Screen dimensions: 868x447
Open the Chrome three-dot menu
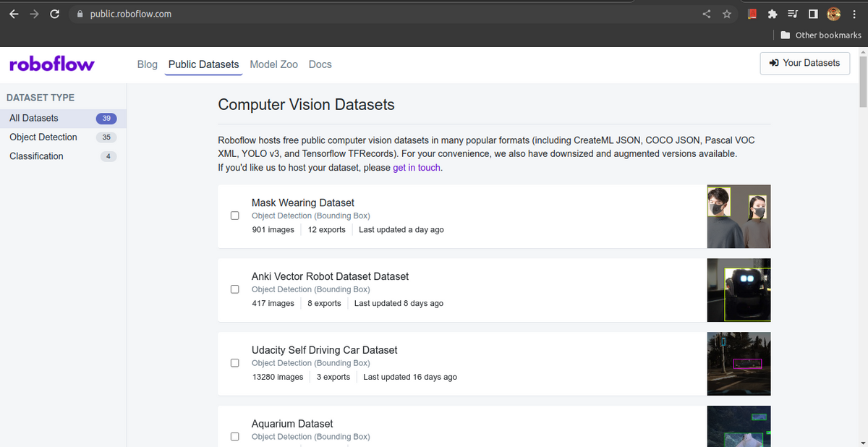click(x=854, y=13)
